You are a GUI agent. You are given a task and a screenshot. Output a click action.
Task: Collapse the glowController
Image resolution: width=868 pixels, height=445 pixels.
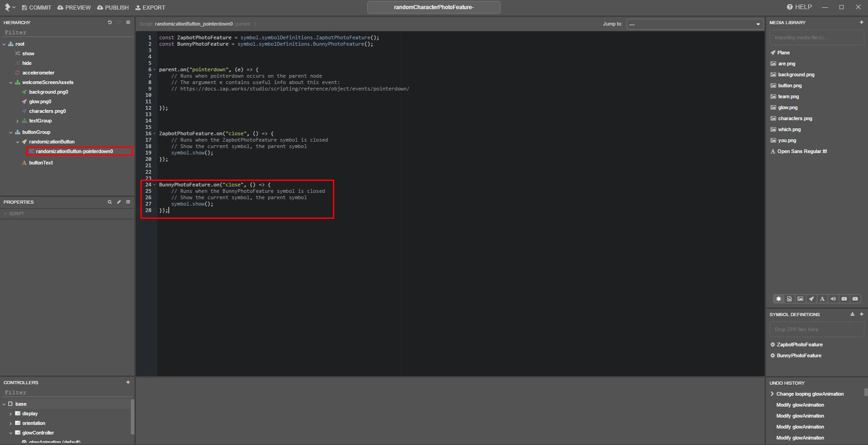tap(11, 433)
